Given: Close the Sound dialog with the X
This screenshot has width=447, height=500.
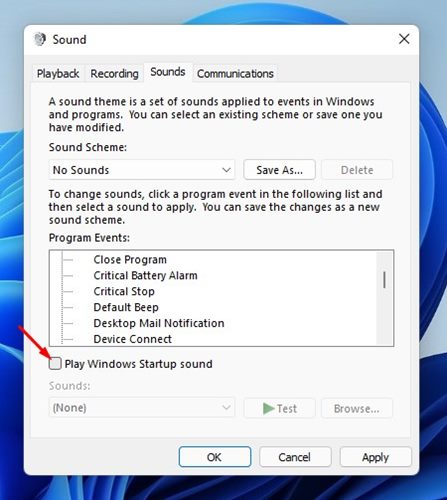Looking at the screenshot, I should tap(404, 39).
